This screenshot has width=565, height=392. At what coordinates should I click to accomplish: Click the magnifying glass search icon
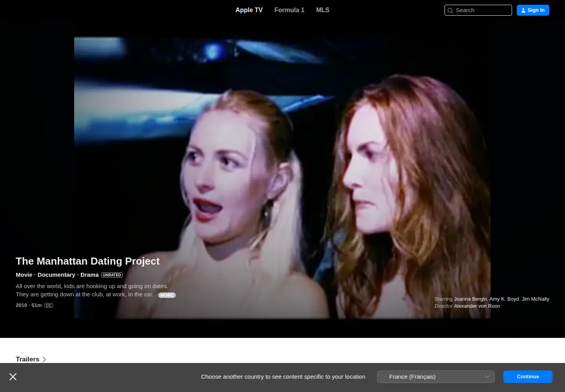click(450, 11)
